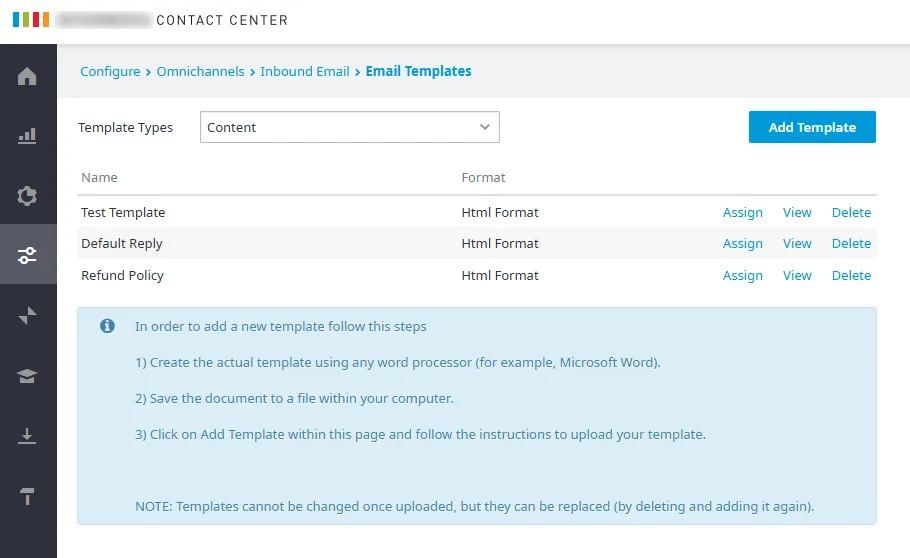910x558 pixels.
Task: Click step 2 about saving the document
Action: 294,398
